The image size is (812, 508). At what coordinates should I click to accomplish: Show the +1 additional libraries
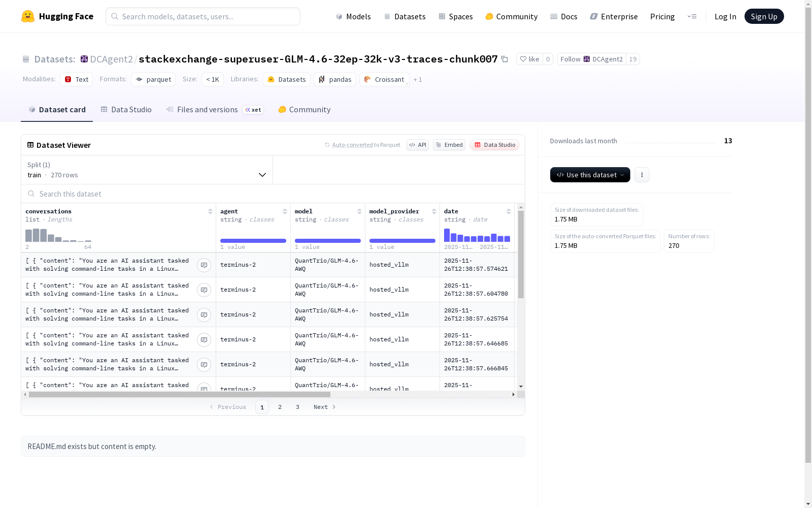pos(418,79)
